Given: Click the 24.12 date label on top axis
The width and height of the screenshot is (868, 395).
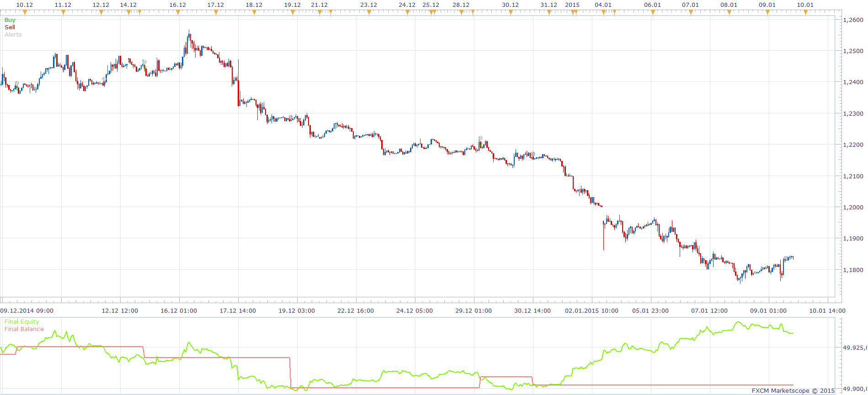Looking at the screenshot, I should point(407,5).
